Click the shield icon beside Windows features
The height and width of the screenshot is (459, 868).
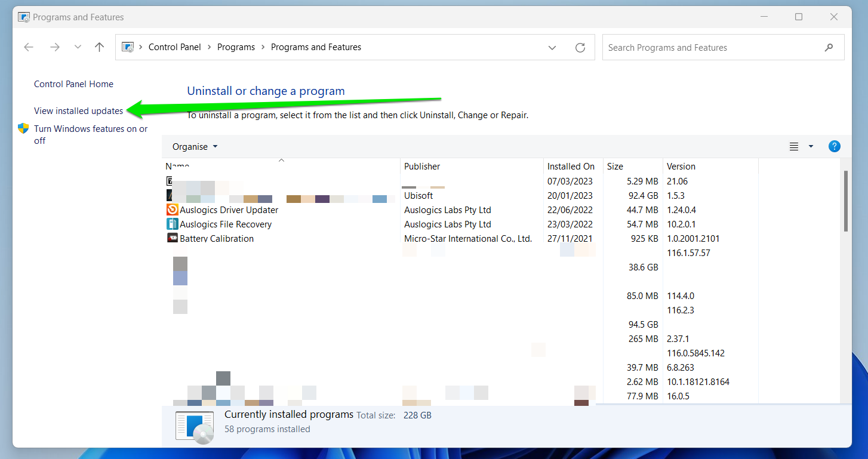click(x=23, y=128)
